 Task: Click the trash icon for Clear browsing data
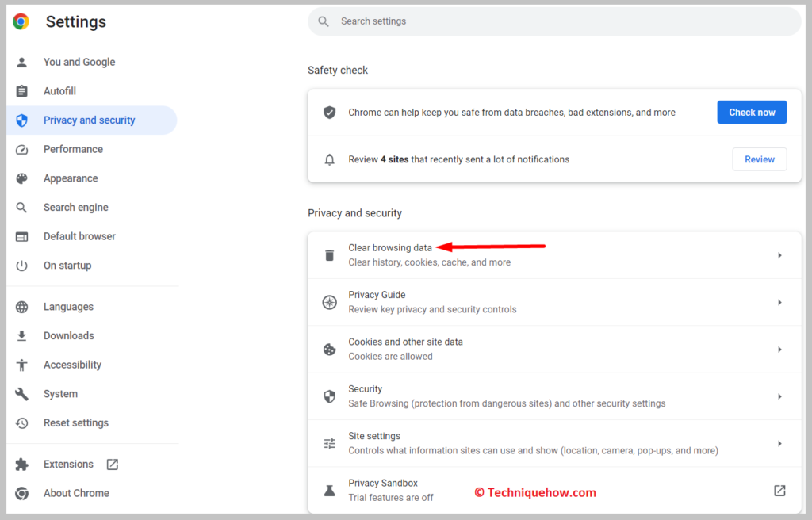click(x=329, y=255)
